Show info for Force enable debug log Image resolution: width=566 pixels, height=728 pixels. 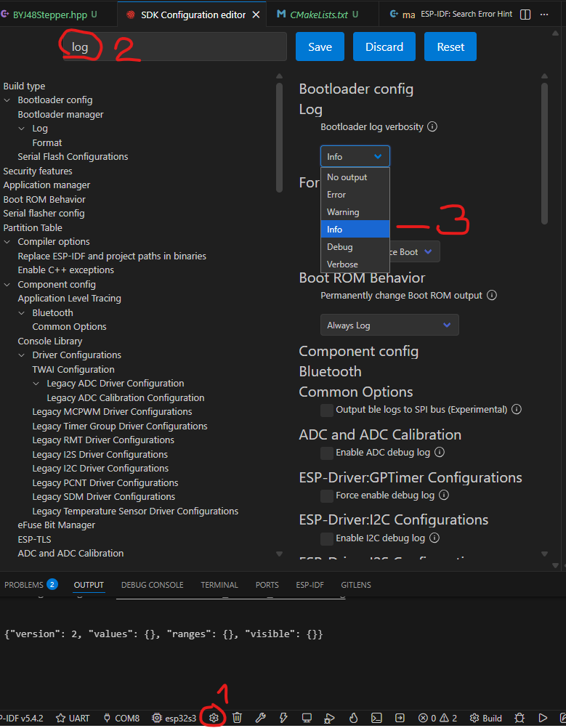444,495
